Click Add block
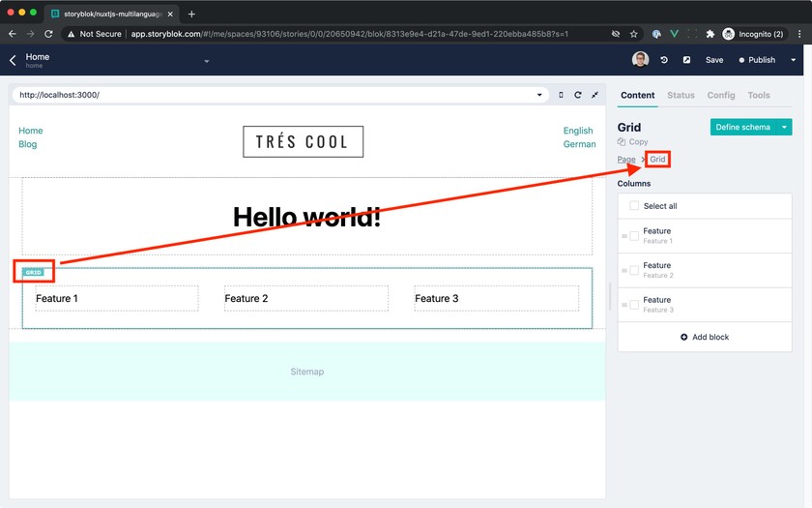Image resolution: width=812 pixels, height=508 pixels. click(705, 337)
